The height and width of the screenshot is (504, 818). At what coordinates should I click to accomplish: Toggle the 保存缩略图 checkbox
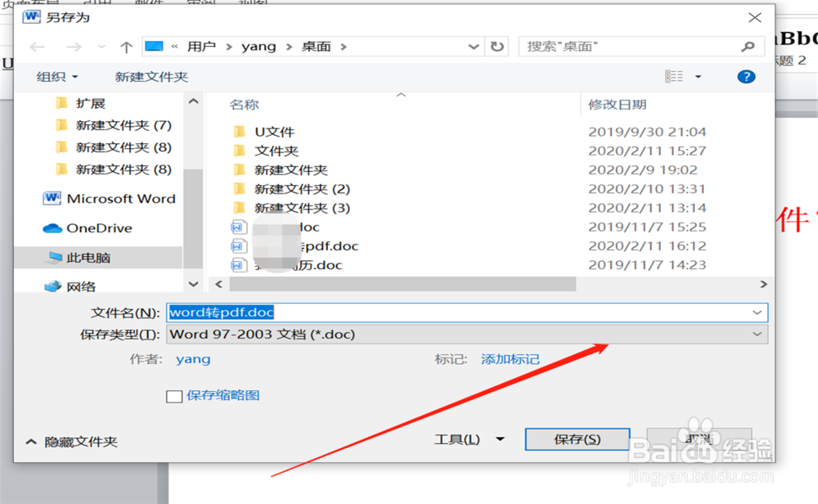[x=174, y=396]
